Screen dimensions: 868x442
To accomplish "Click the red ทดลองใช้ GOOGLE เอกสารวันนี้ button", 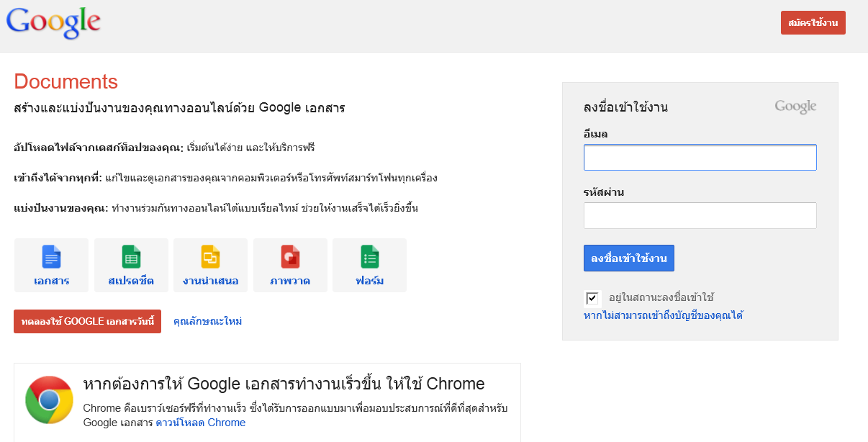I will (x=87, y=322).
